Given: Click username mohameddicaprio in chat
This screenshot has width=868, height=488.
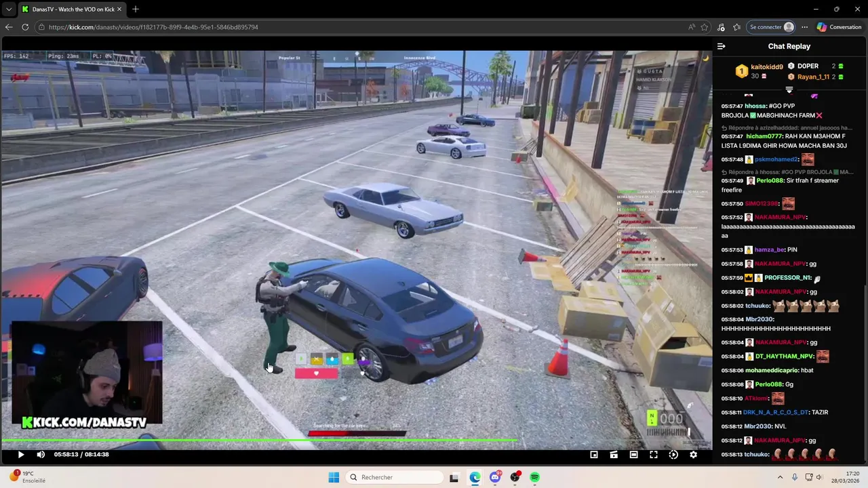Looking at the screenshot, I should point(771,371).
